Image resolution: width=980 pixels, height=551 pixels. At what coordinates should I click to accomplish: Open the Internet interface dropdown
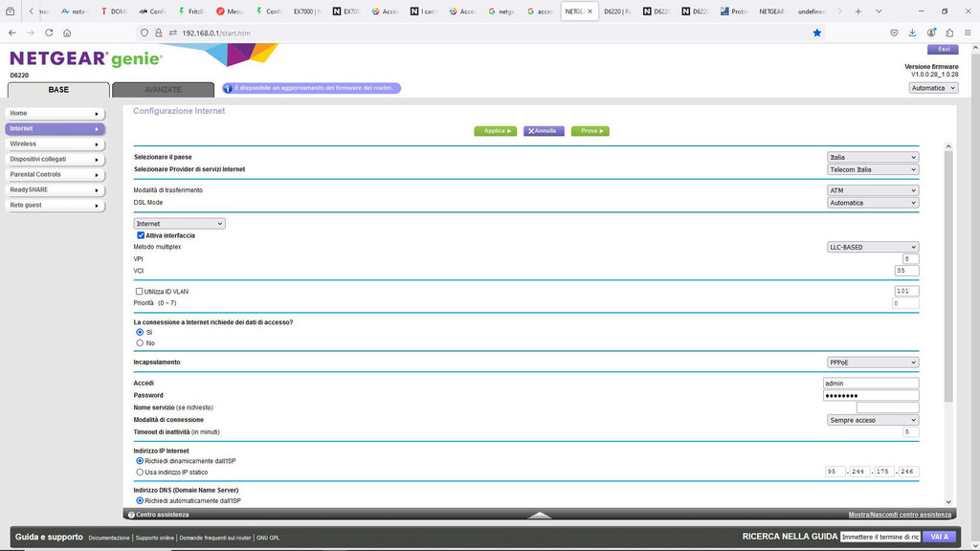click(x=179, y=224)
